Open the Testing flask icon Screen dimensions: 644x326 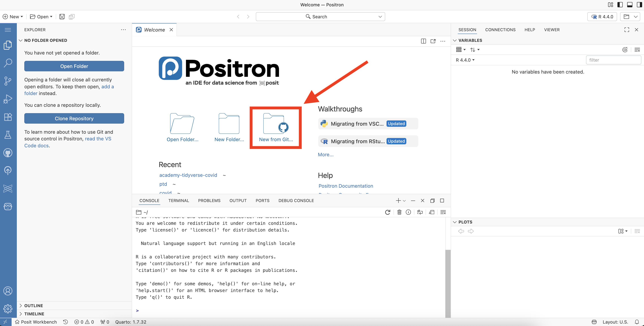(x=8, y=135)
